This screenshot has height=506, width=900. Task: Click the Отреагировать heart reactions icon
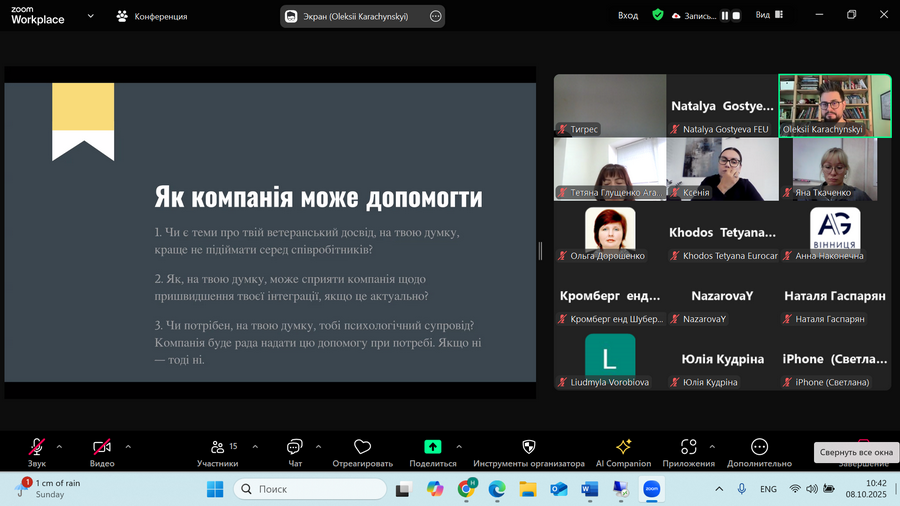click(x=362, y=448)
